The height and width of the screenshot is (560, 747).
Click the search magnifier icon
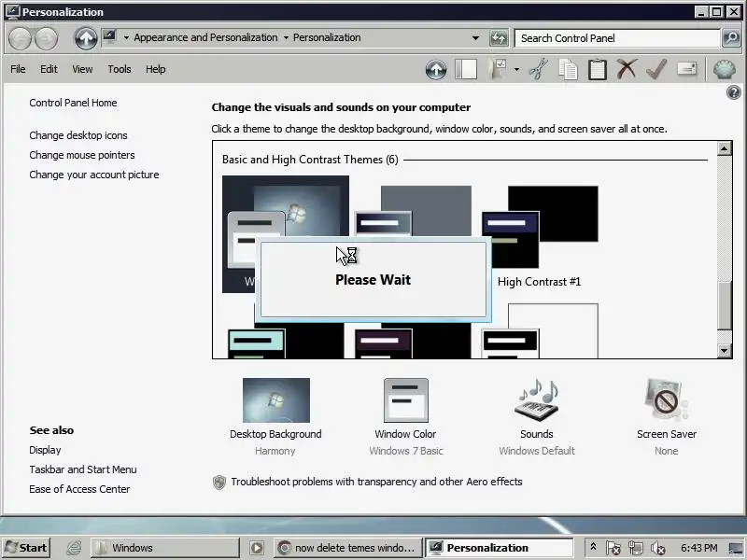(x=731, y=38)
